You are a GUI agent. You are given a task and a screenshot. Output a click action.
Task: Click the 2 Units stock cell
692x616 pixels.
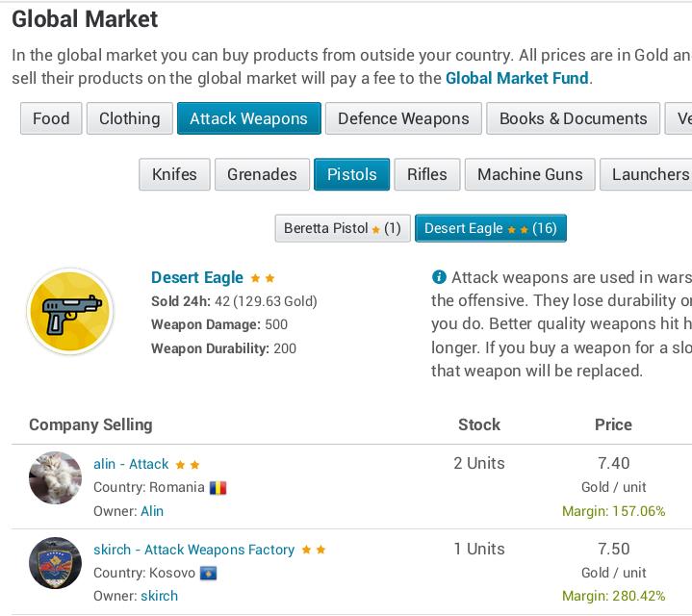tap(479, 463)
